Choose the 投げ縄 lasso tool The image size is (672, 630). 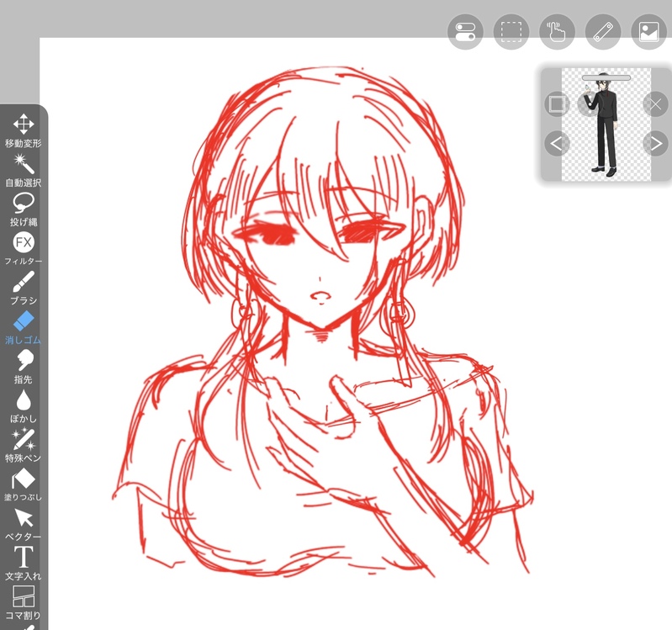pos(24,210)
